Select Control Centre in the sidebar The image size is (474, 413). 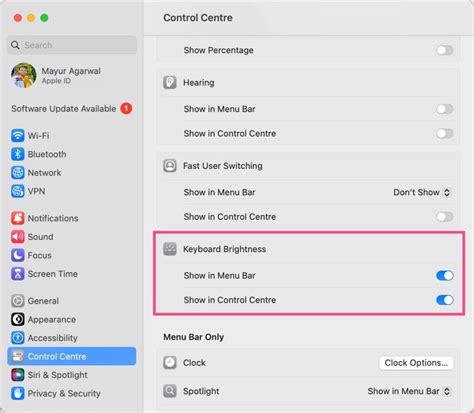click(72, 356)
